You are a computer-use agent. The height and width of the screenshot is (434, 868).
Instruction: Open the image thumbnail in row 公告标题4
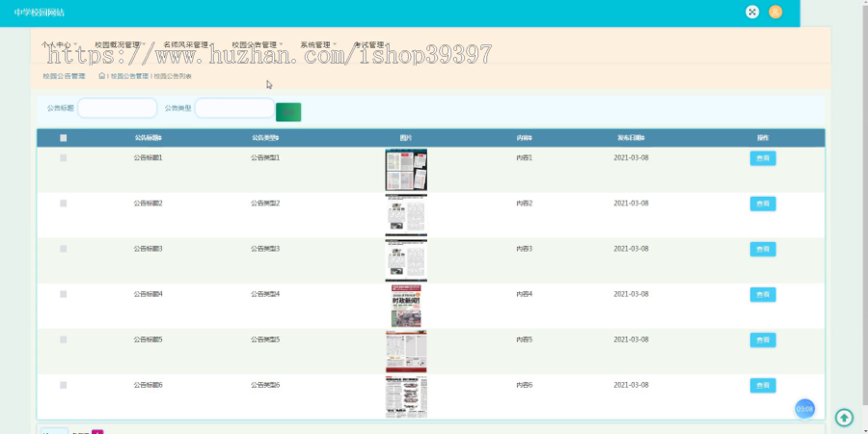[406, 306]
